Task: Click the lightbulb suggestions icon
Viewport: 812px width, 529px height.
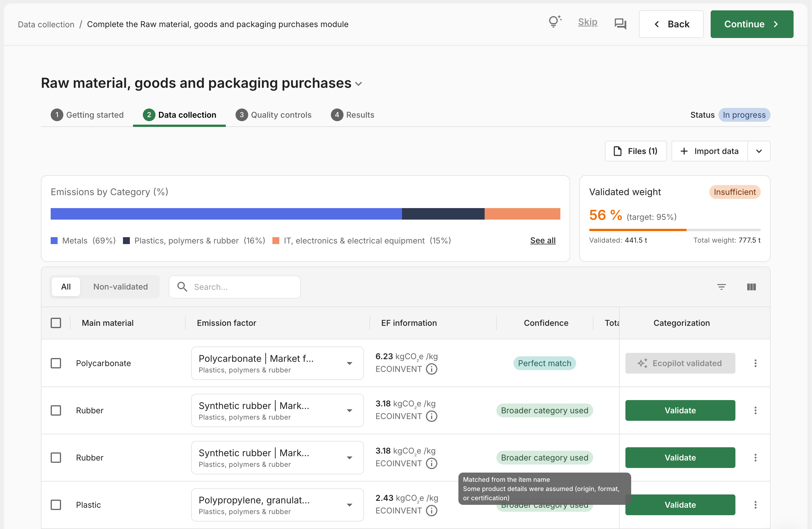Action: click(x=555, y=22)
